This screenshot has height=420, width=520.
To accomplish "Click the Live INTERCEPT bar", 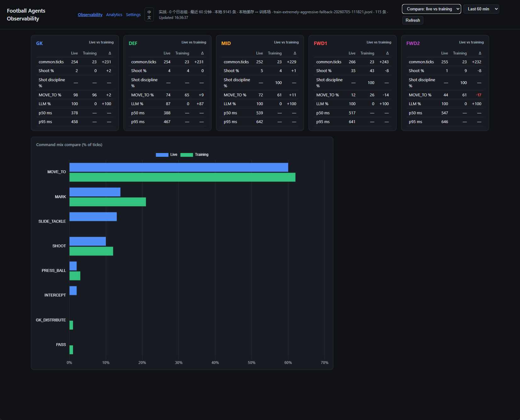I will 73,291.
